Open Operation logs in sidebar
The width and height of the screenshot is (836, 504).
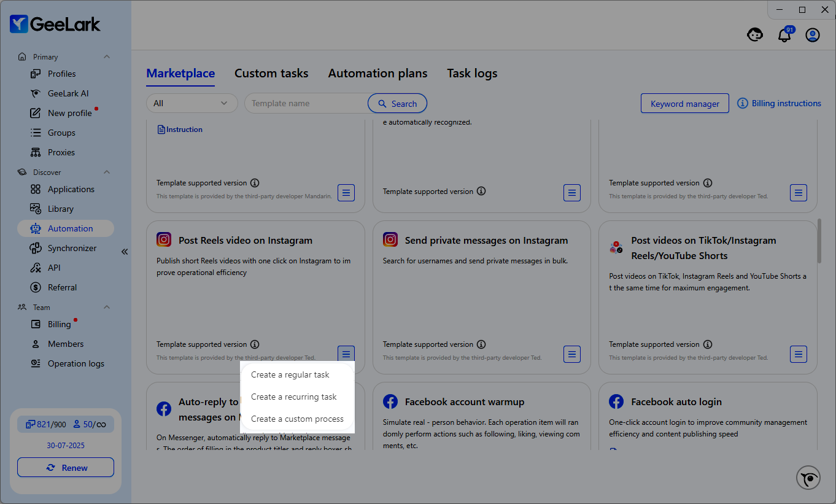tap(75, 363)
